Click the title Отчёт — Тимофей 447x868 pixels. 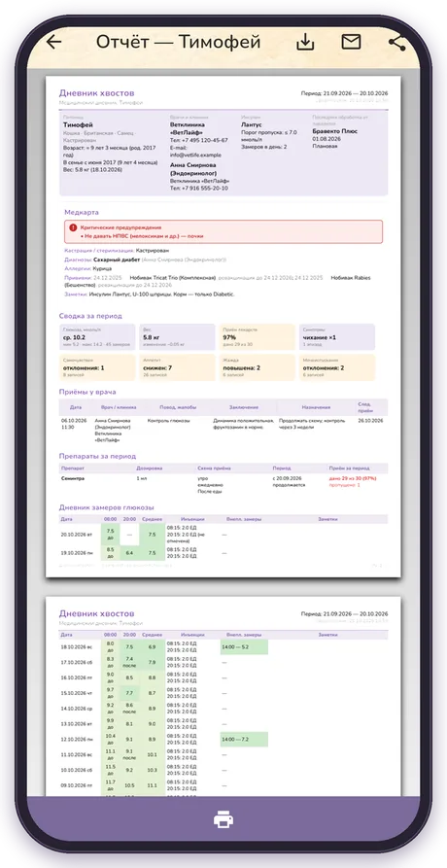coord(178,42)
